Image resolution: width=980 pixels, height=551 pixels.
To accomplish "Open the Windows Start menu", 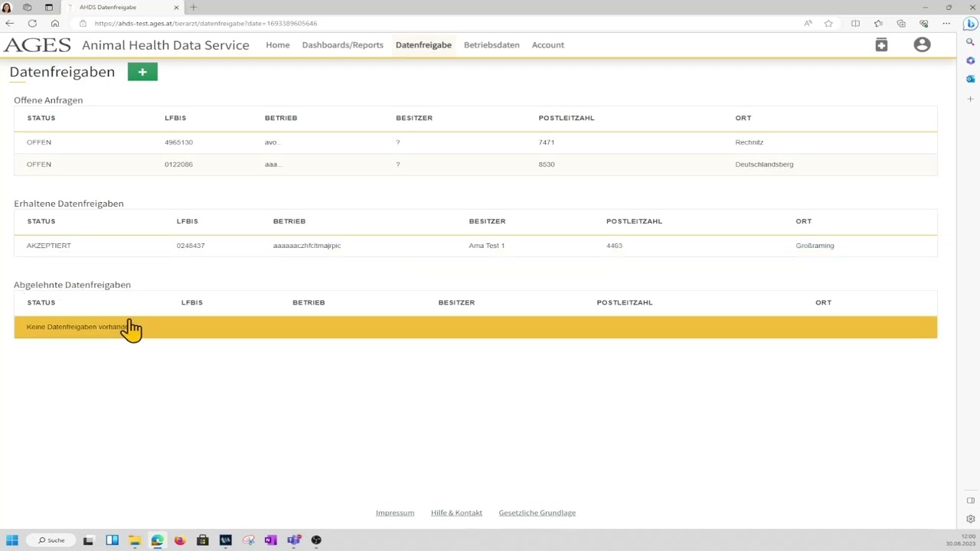I will pos(12,540).
